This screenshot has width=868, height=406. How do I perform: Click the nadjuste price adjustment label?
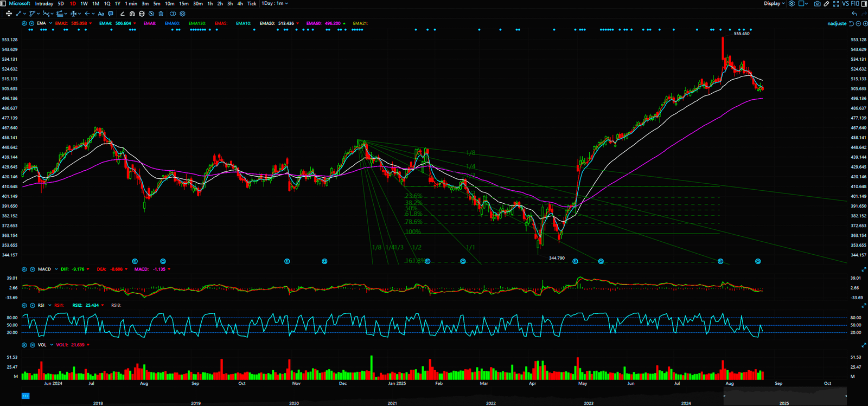[837, 23]
